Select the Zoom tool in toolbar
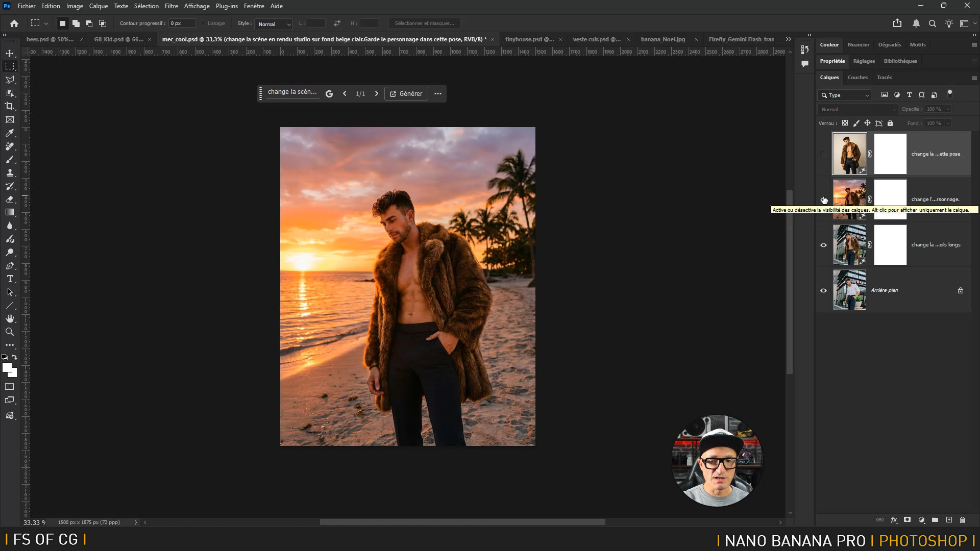This screenshot has height=551, width=980. [10, 332]
